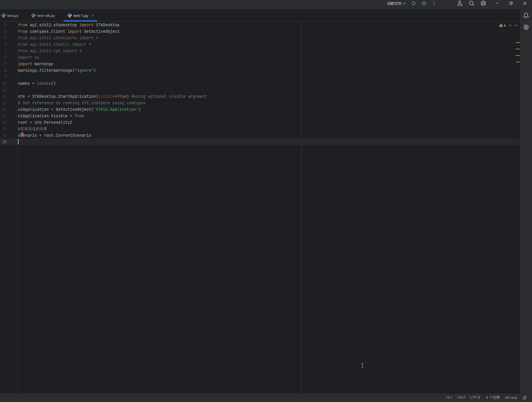Toggle the read-only lock icon in status bar
Screen dimensions: 532x402
pyautogui.click(x=525, y=398)
